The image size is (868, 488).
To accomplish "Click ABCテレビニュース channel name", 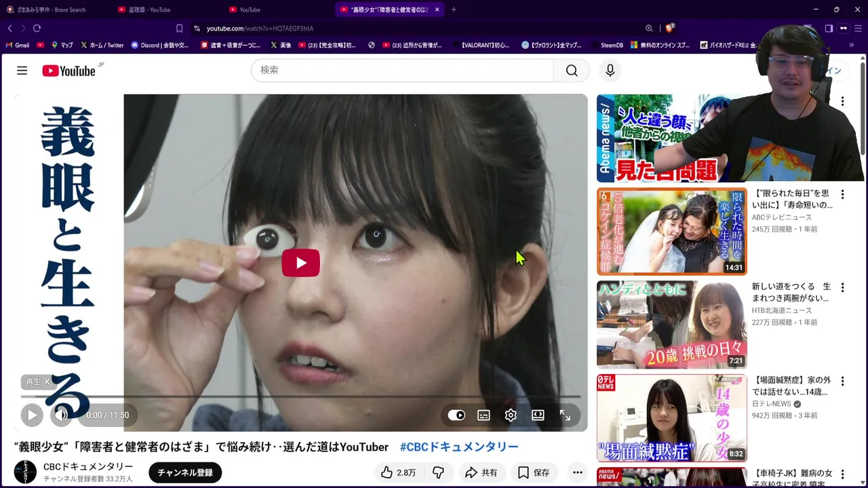I will 782,218.
